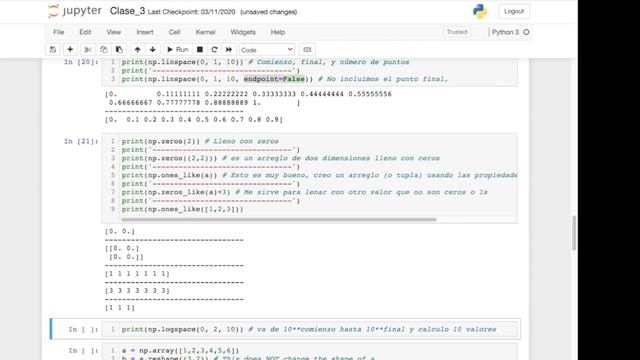Click the print(np.zeros(2)) code line
This screenshot has width=640, height=360.
200,141
